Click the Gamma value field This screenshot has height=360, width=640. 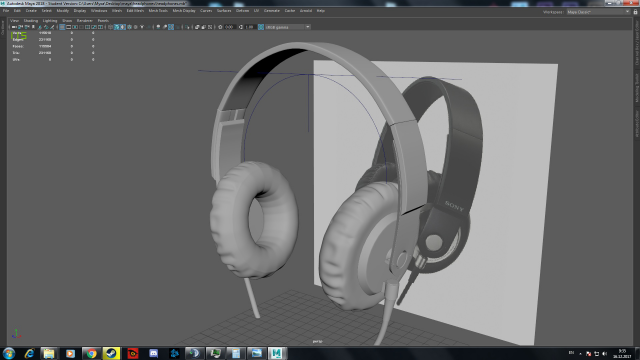click(250, 27)
